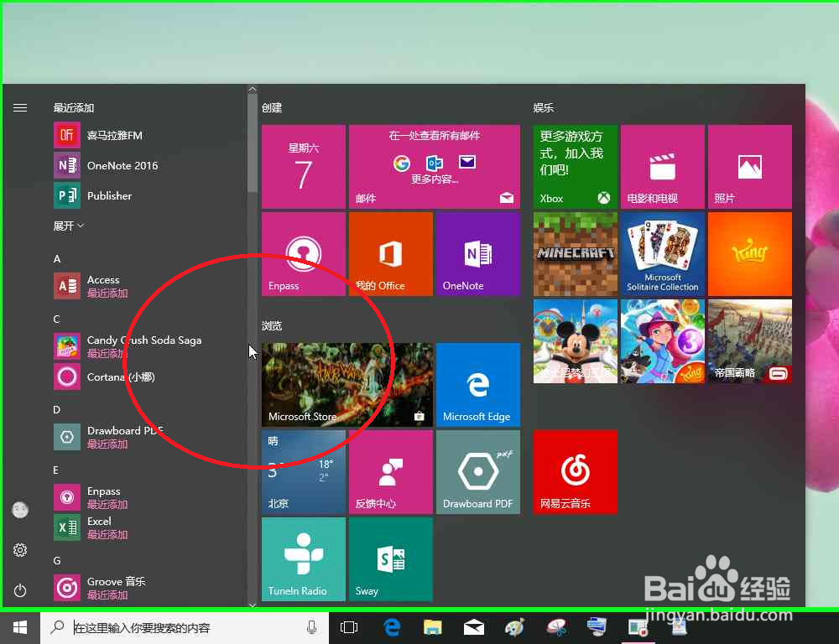
Task: Open Settings gear in Start sidebar
Action: (20, 550)
